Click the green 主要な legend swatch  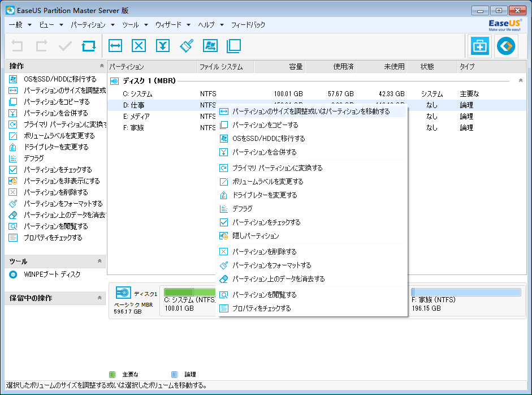[x=113, y=374]
